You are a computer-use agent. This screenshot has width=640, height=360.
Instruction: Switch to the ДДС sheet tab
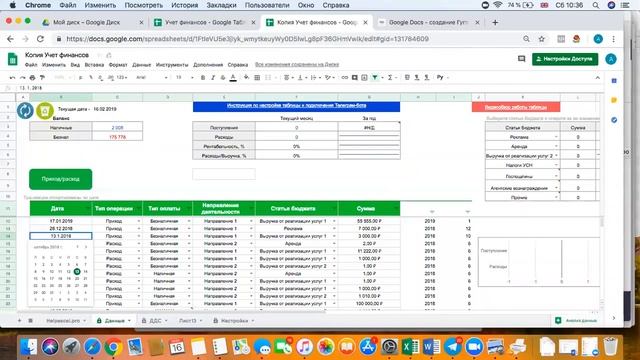pyautogui.click(x=155, y=321)
